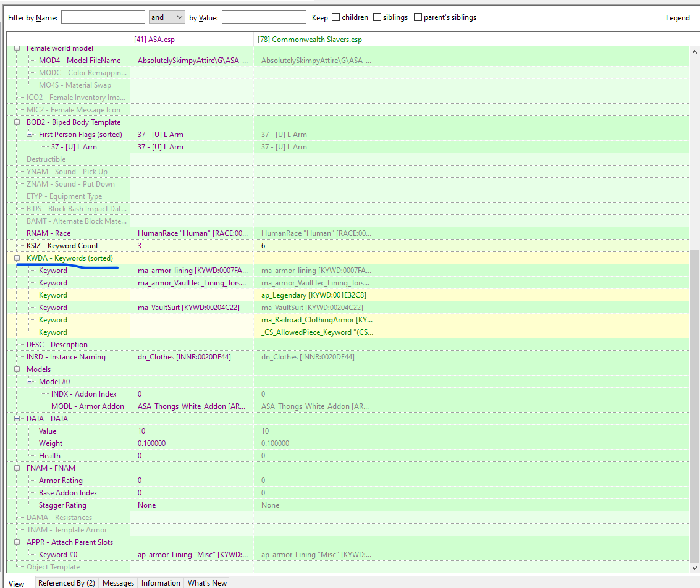Collapse the FNAM - FNAM node
Image resolution: width=700 pixels, height=588 pixels.
coord(17,468)
